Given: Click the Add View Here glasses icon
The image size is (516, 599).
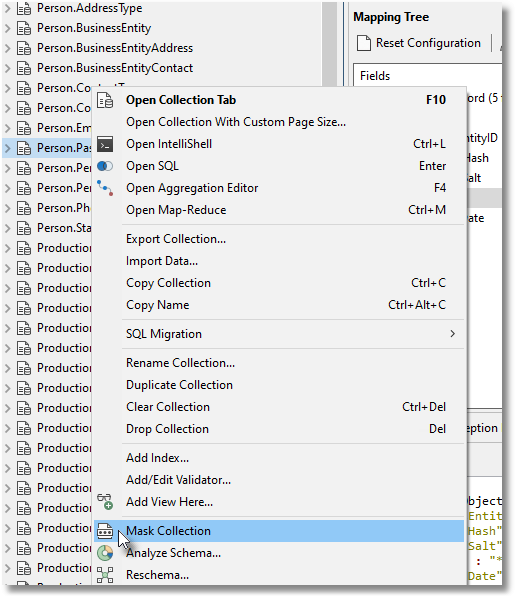Looking at the screenshot, I should [x=105, y=502].
